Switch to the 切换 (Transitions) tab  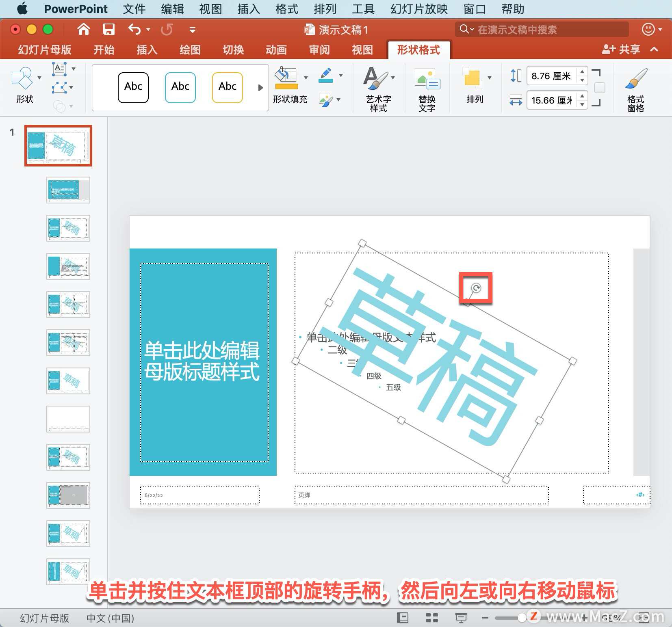point(233,50)
